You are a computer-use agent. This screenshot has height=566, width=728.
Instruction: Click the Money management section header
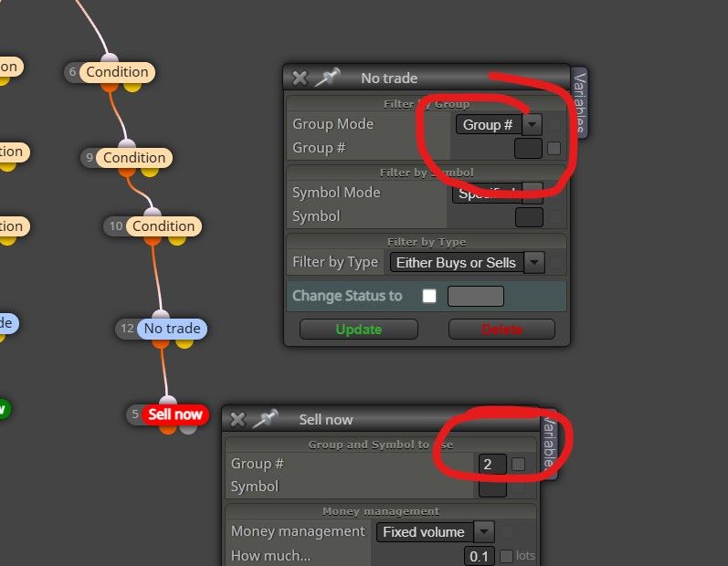[381, 511]
